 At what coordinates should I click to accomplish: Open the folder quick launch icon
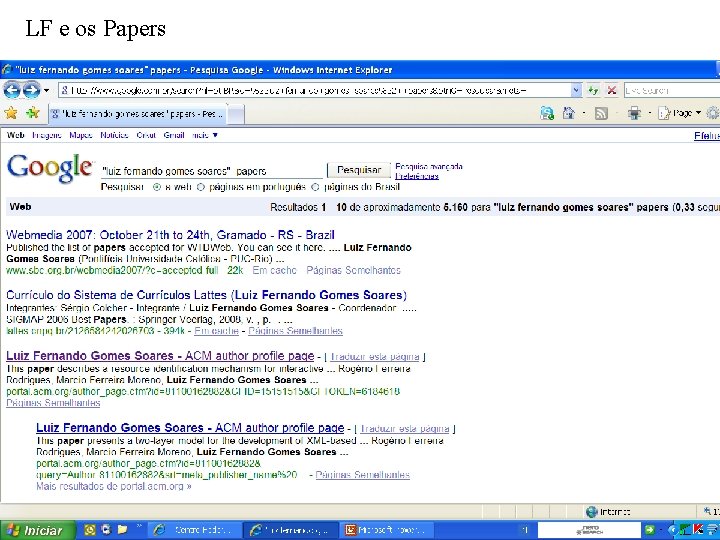(122, 530)
